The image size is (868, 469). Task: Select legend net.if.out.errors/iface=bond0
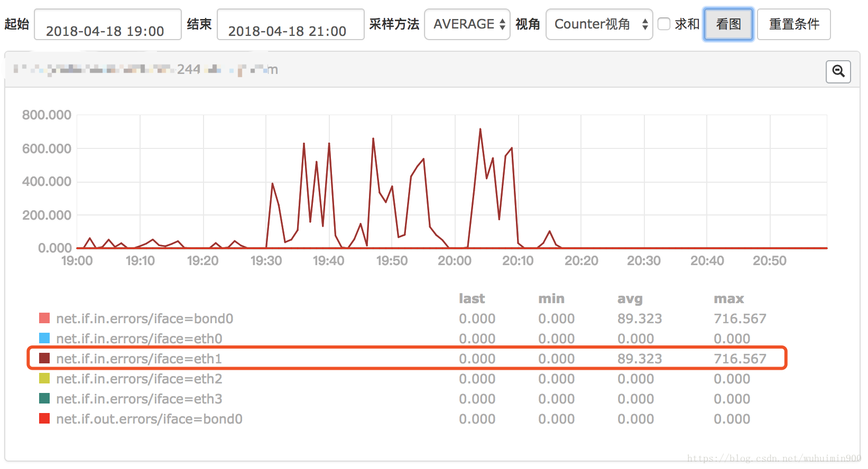coord(149,419)
